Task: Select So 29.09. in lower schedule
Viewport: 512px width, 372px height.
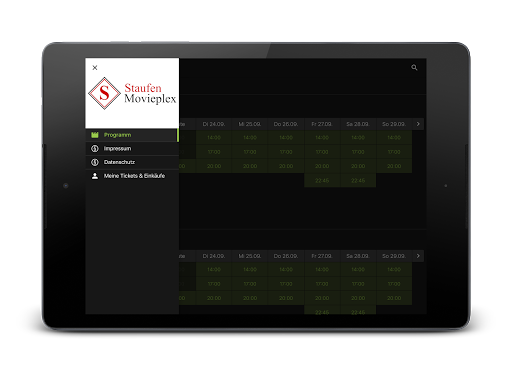Action: (394, 256)
